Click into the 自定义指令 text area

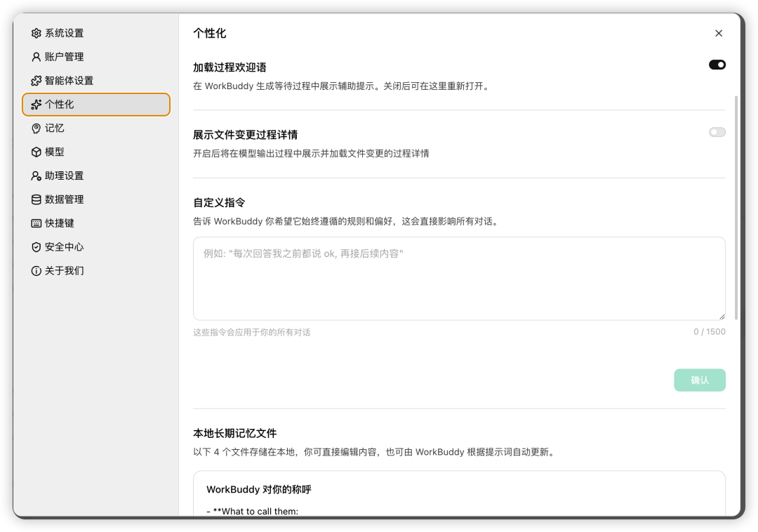(x=459, y=279)
